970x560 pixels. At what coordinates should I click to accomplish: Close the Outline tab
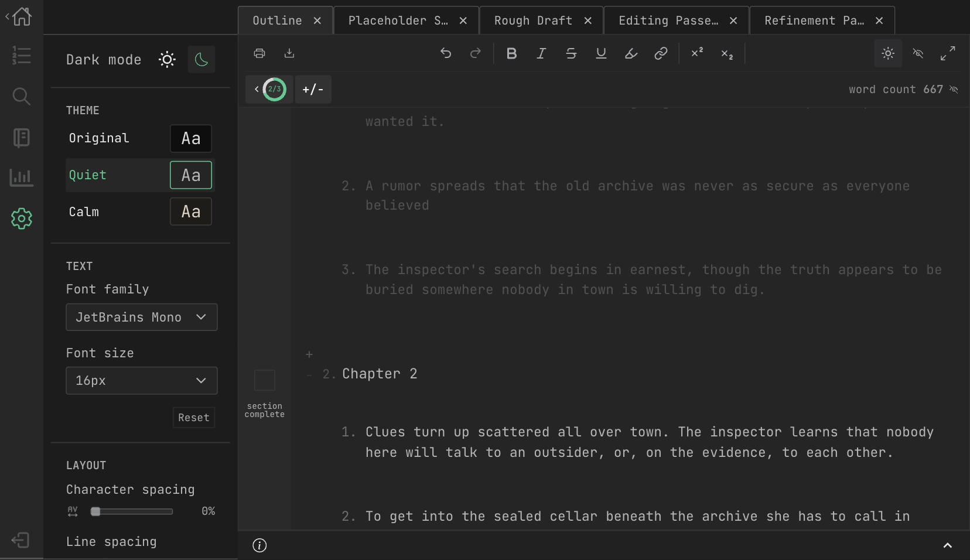[317, 21]
